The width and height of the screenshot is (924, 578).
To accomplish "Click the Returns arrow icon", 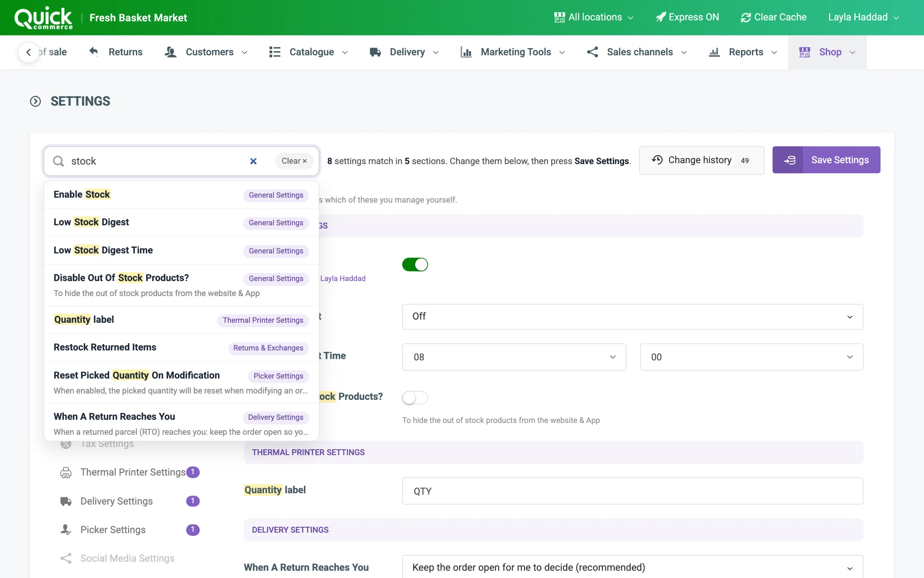I will 93,52.
